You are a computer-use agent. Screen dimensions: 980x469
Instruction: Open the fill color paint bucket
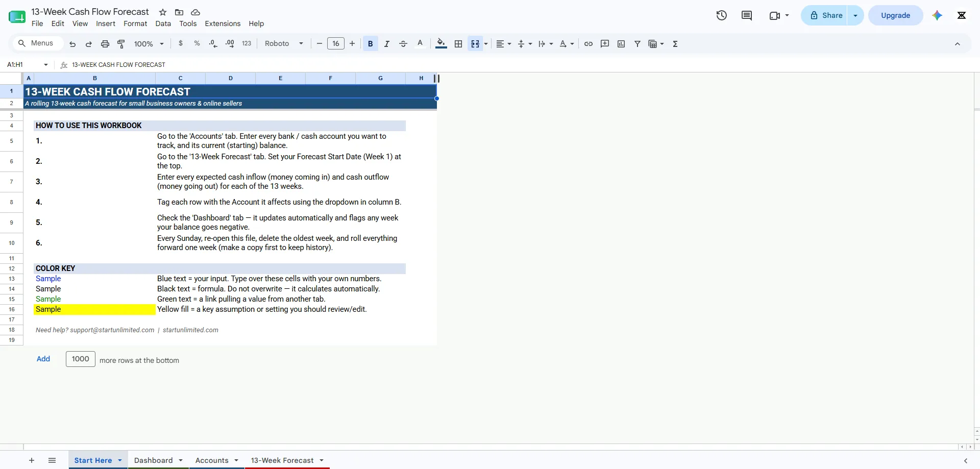pos(442,44)
